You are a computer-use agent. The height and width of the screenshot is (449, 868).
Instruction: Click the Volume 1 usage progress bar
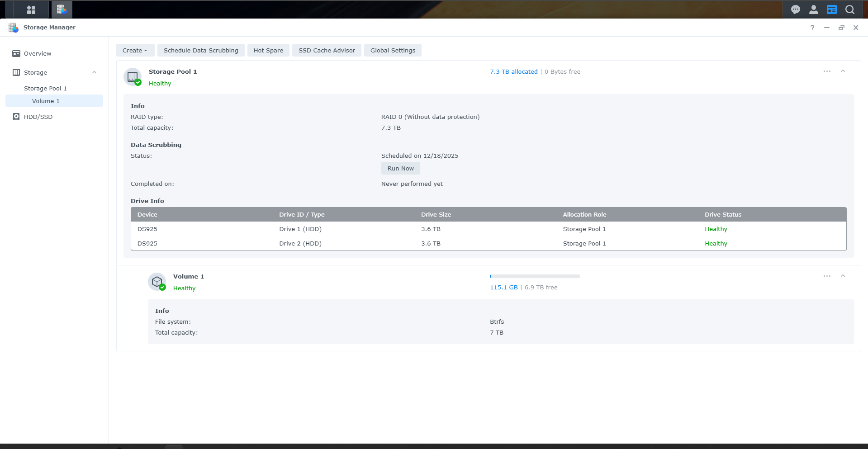pyautogui.click(x=535, y=276)
